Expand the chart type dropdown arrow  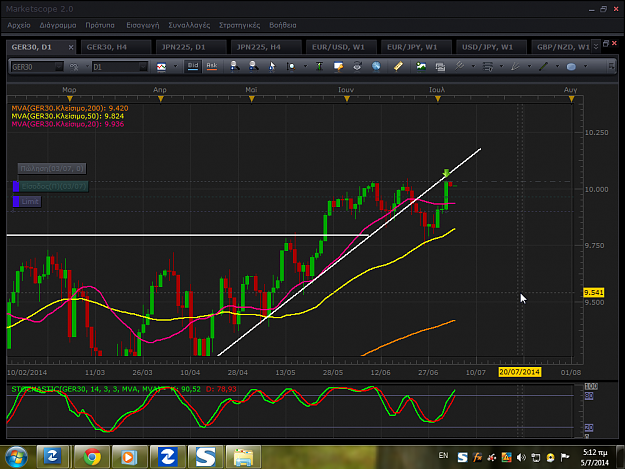coord(175,67)
